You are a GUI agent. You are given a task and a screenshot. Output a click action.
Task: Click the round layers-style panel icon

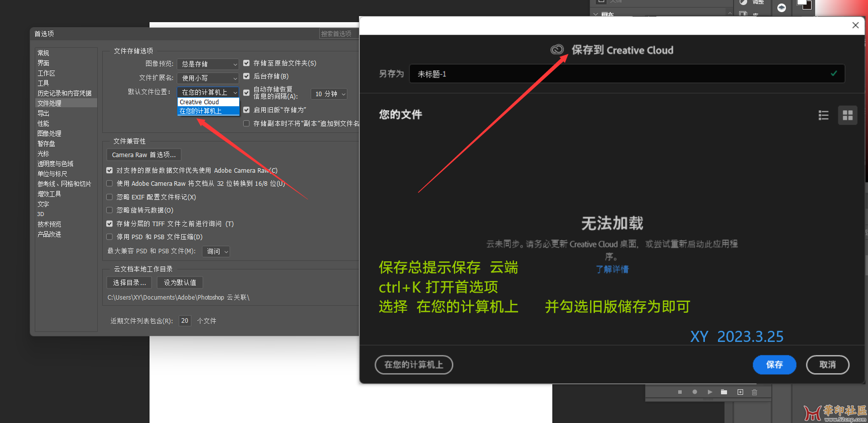tap(781, 8)
